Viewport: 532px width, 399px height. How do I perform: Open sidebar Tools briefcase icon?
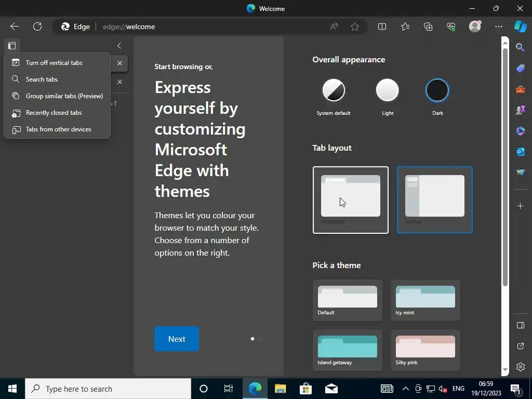[x=521, y=89]
